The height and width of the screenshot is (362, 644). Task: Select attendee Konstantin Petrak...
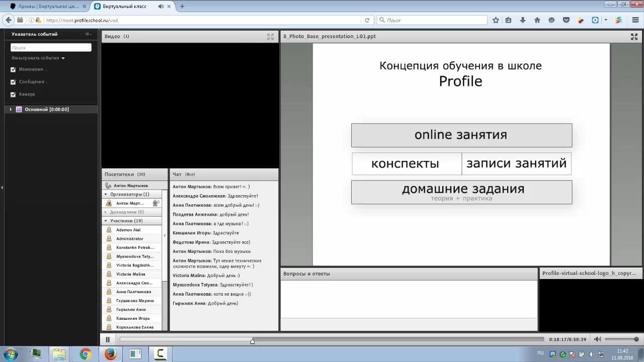(132, 247)
